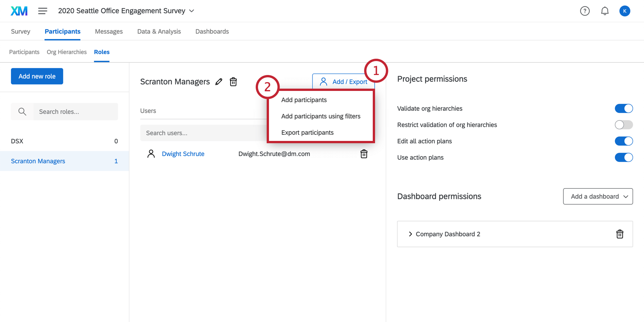Disable Validate org hierarchies toggle
This screenshot has width=644, height=322.
[624, 109]
